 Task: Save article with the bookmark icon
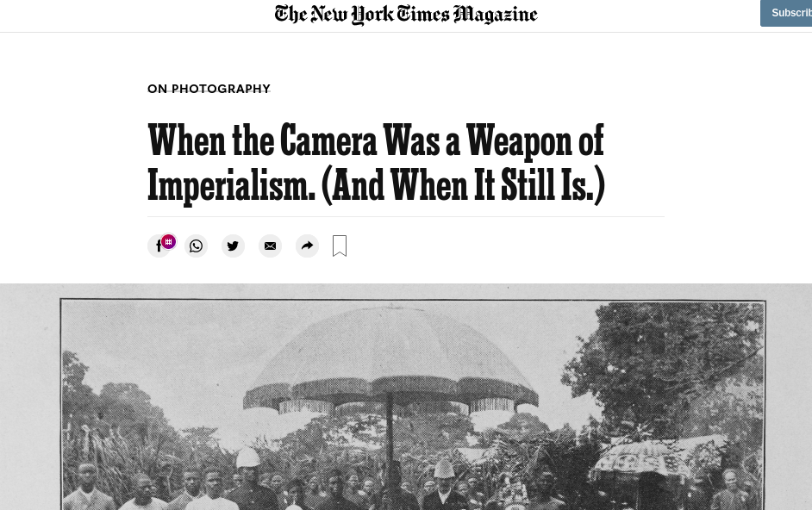(x=340, y=246)
